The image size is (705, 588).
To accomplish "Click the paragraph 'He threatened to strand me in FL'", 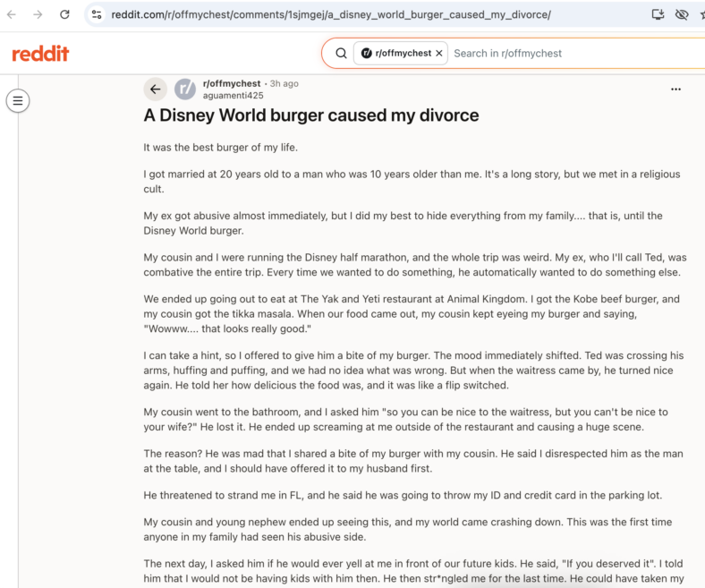I will pos(403,495).
